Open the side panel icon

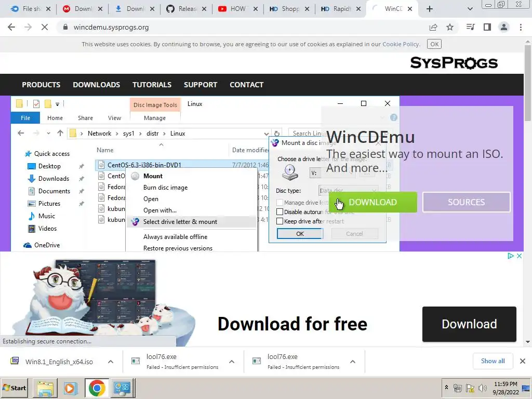point(487,27)
